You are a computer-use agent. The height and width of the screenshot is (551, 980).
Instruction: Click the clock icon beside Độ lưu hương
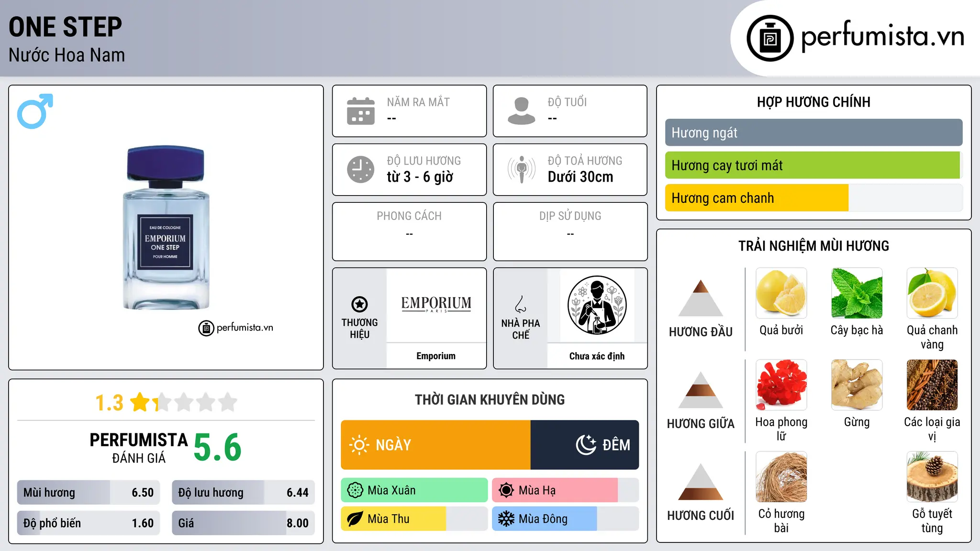[361, 169]
